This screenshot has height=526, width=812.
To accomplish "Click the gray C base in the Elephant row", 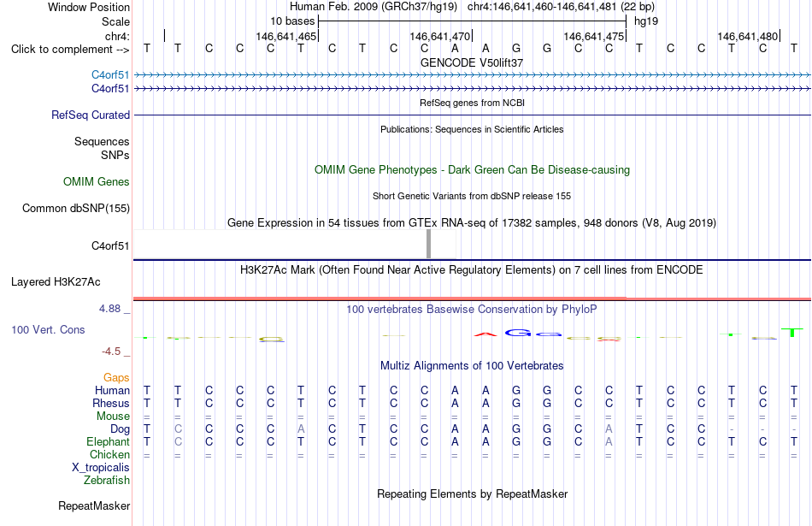I will (178, 441).
